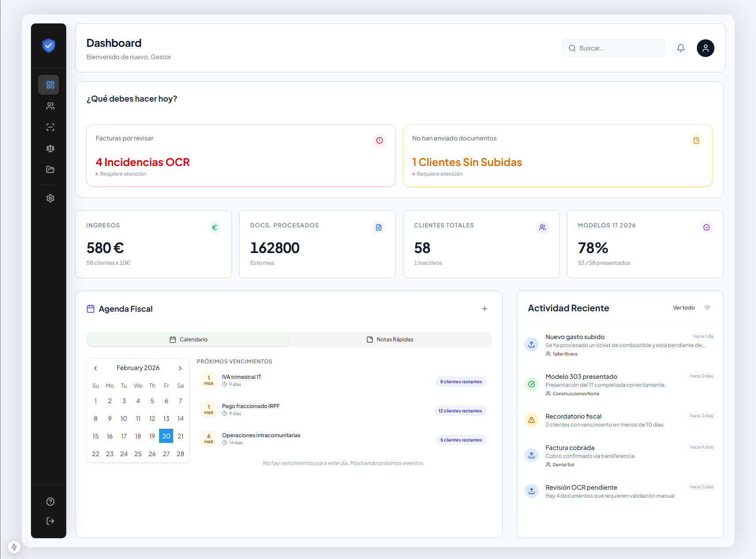Go to next month in calendar
The height and width of the screenshot is (559, 756).
[x=180, y=368]
